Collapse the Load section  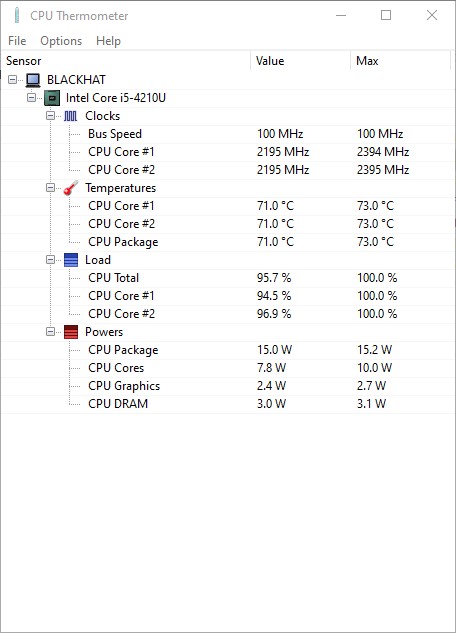pyautogui.click(x=50, y=259)
